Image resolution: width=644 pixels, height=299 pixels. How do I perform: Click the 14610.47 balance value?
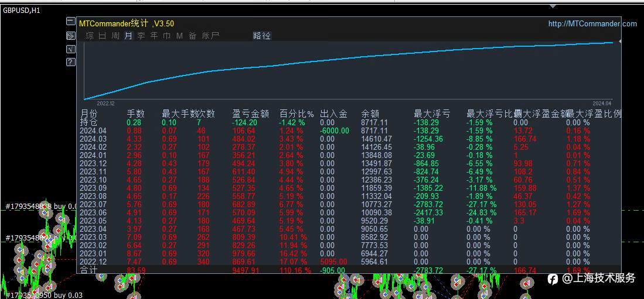(377, 139)
